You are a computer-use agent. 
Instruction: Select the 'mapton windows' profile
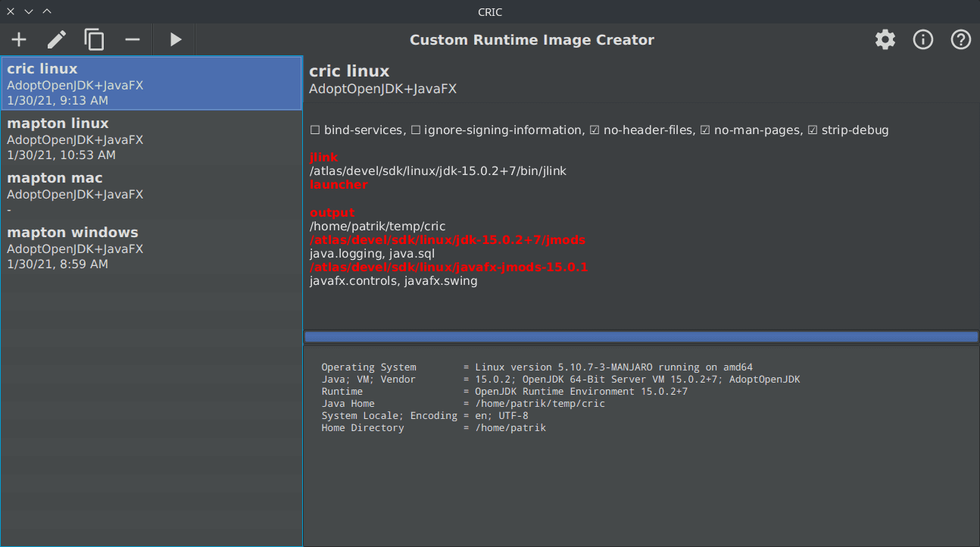click(151, 247)
